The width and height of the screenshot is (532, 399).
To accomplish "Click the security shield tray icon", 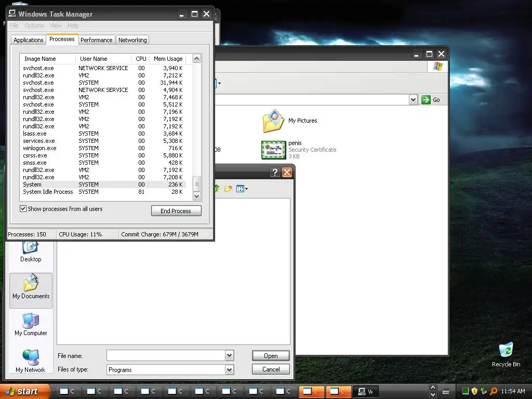I will coord(474,391).
